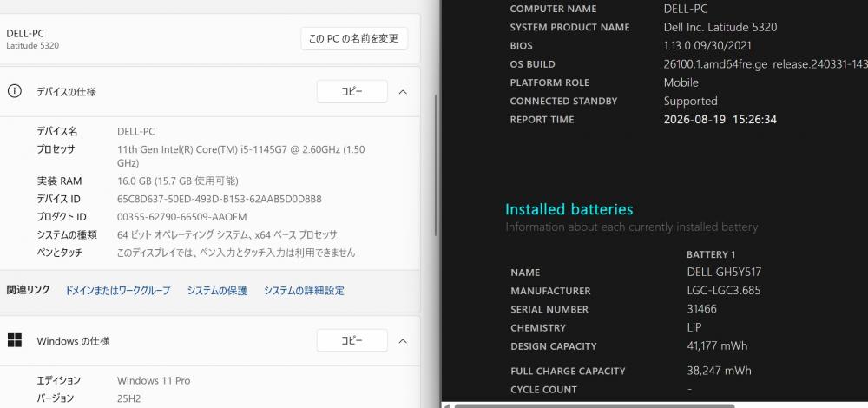The image size is (868, 408).
Task: Click the システムの種類 64 ビット value
Action: [227, 234]
